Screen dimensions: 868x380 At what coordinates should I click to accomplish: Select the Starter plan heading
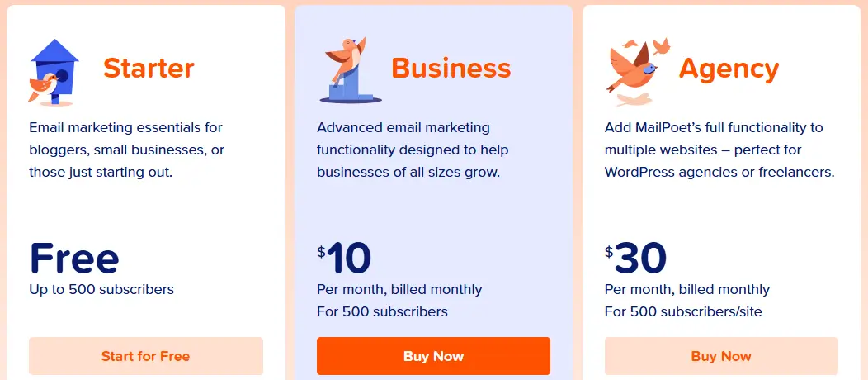(x=149, y=68)
